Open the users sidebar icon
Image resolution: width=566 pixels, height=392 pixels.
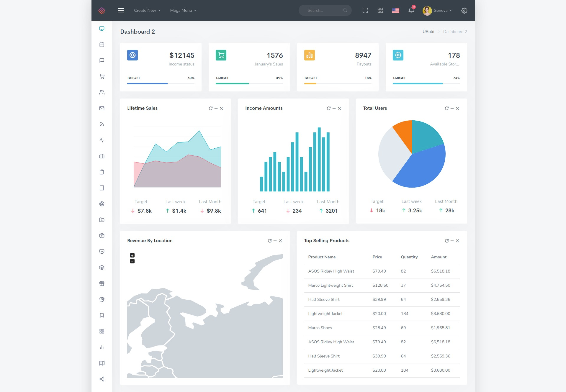102,92
